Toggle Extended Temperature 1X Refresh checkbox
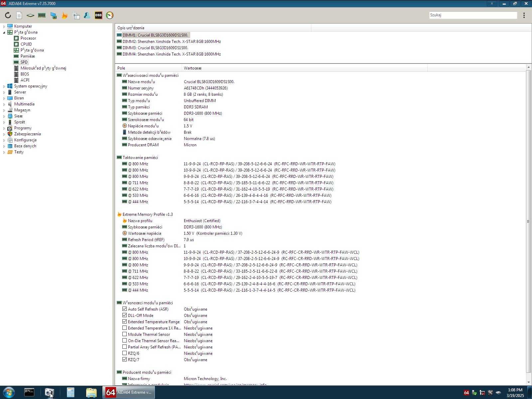 coord(124,328)
